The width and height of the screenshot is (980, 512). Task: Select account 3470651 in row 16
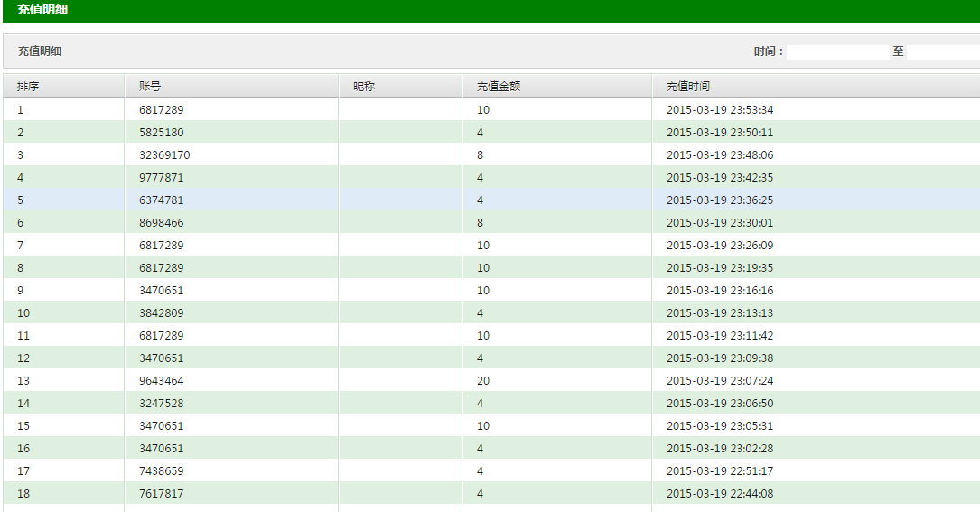(162, 448)
